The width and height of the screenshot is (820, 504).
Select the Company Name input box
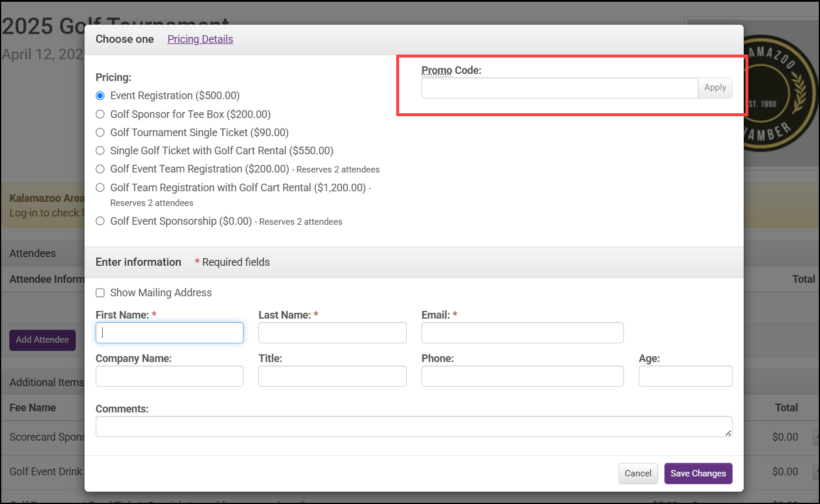170,376
